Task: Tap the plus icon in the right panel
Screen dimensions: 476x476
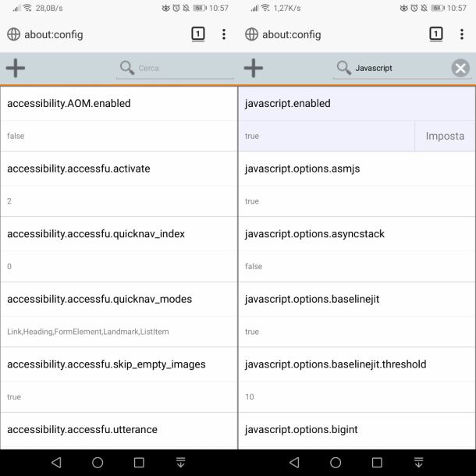Action: pyautogui.click(x=254, y=68)
